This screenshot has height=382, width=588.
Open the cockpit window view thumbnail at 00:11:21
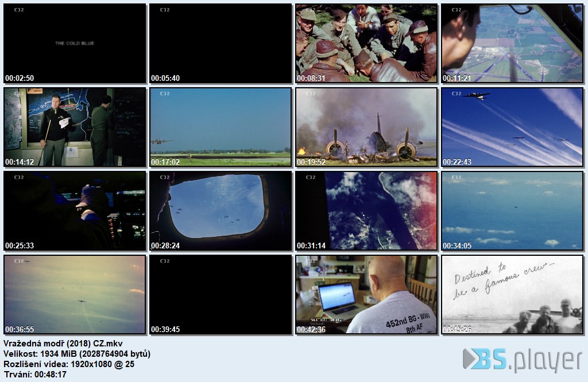point(512,44)
